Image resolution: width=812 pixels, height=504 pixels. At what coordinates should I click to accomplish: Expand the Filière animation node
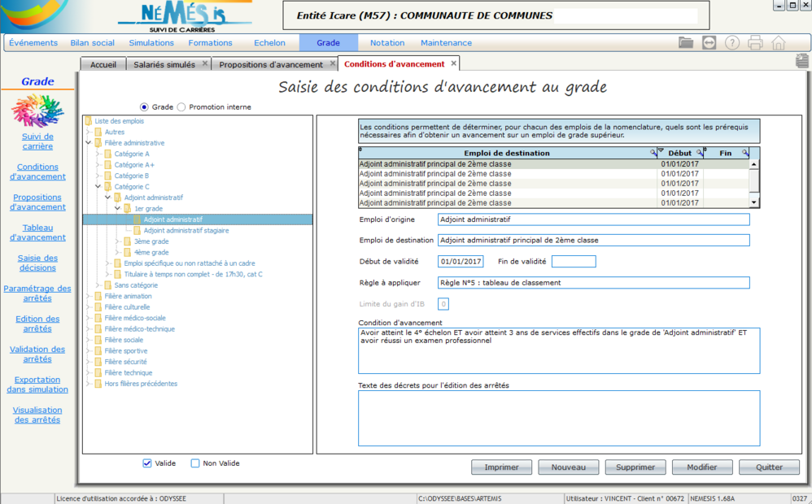pyautogui.click(x=89, y=297)
